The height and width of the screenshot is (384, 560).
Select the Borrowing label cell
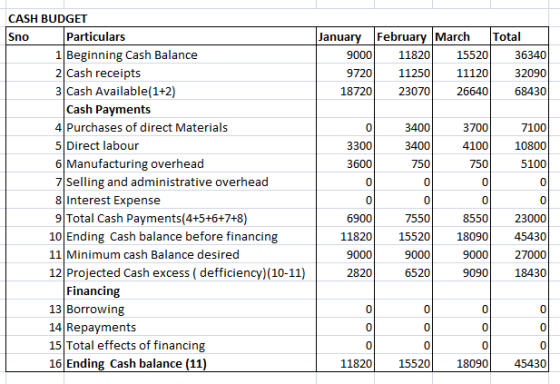tap(190, 309)
